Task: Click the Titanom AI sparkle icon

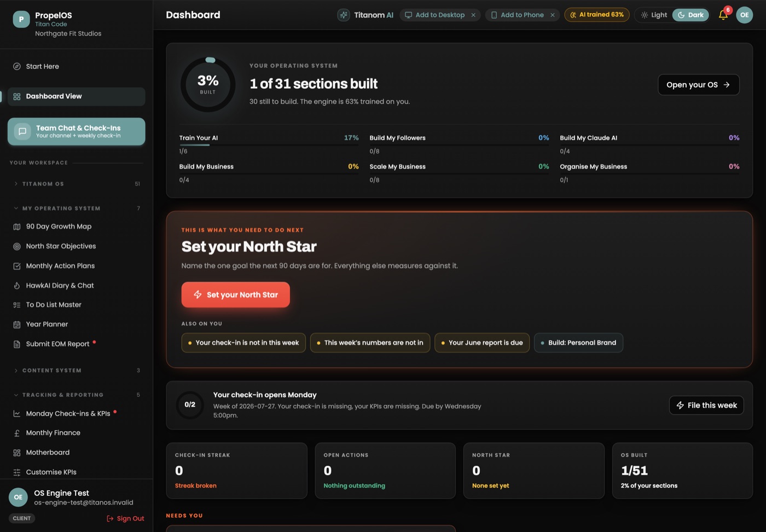Action: (x=344, y=15)
